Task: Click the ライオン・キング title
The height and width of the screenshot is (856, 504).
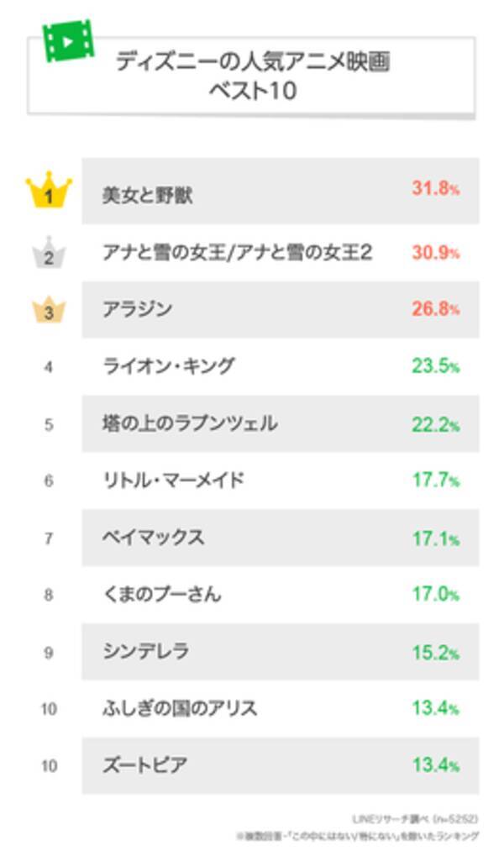Action: pyautogui.click(x=168, y=366)
